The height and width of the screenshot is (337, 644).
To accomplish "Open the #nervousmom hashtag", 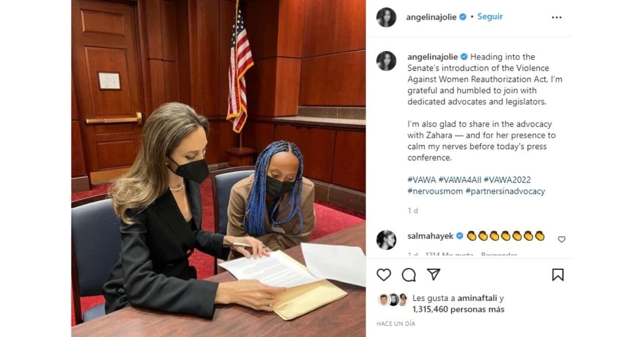I will pos(435,191).
